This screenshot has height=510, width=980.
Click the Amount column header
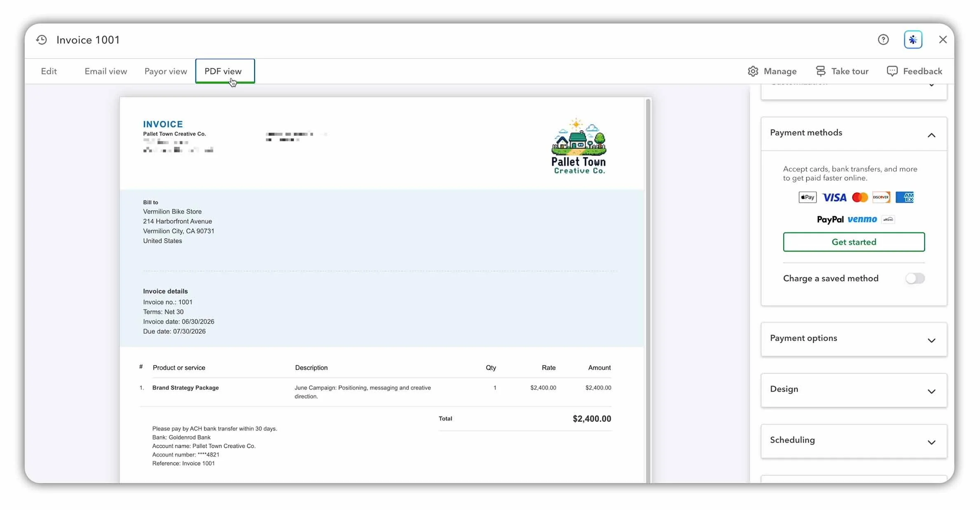599,367
